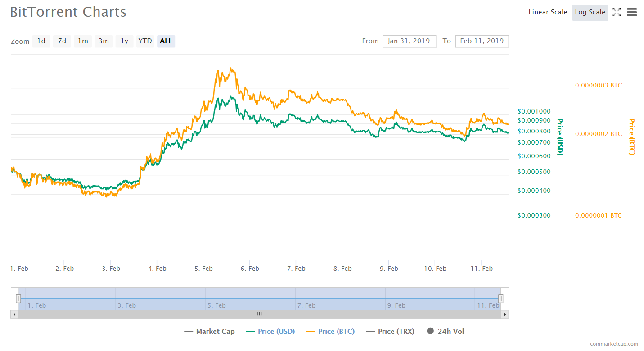Click right scroll arrow on navigator scrollbar

[x=505, y=315]
